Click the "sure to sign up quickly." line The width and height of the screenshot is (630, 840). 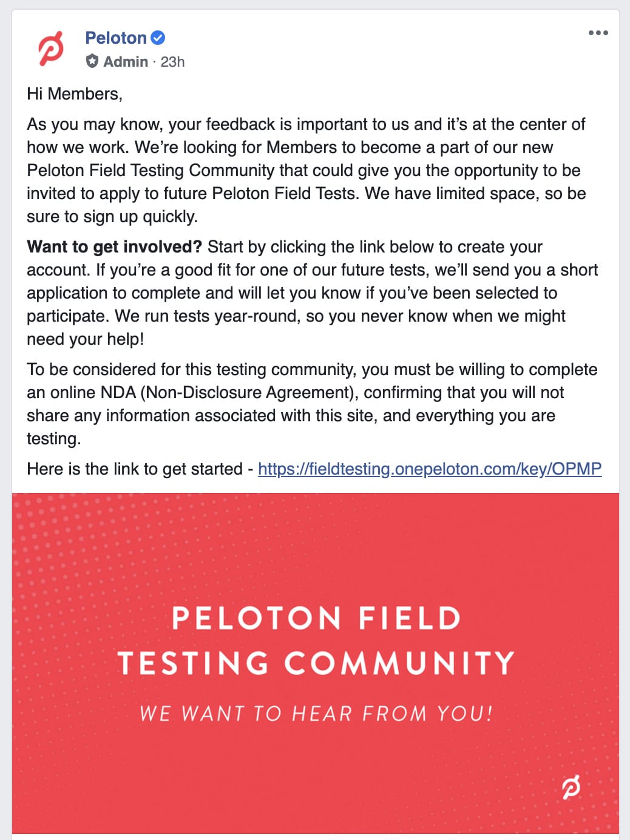[112, 217]
